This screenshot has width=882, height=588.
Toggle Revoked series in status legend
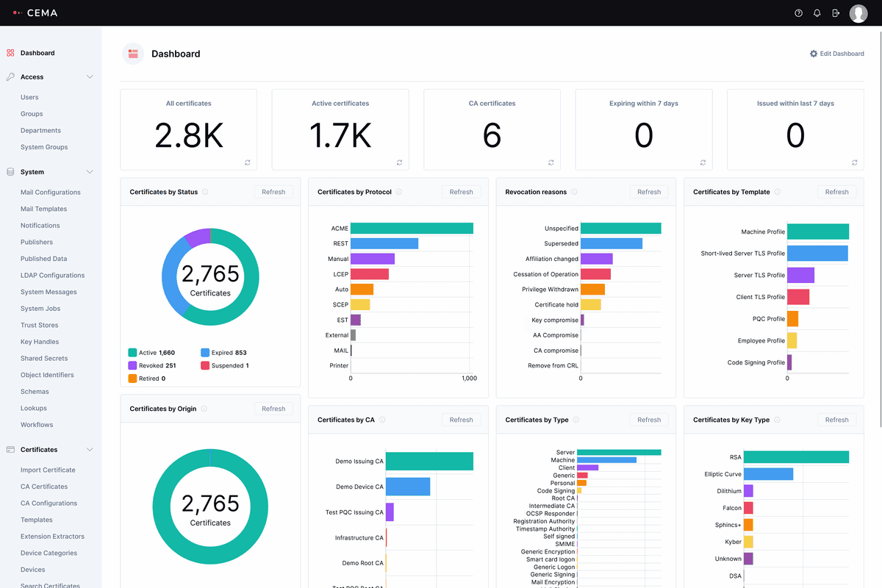click(151, 365)
